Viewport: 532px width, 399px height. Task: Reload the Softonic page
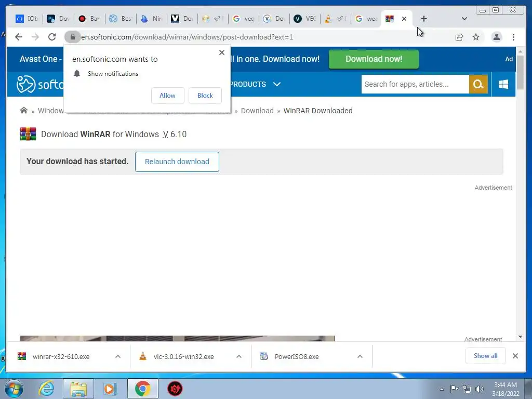coord(52,37)
